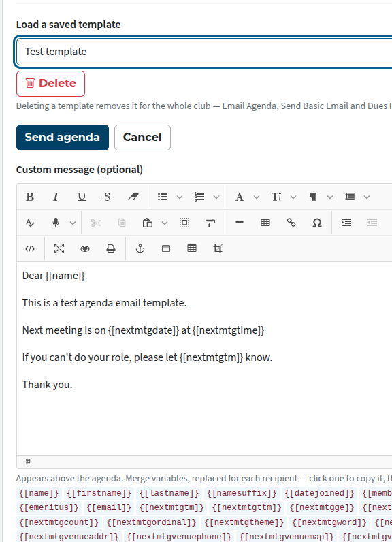Click the crop icon

pos(218,249)
